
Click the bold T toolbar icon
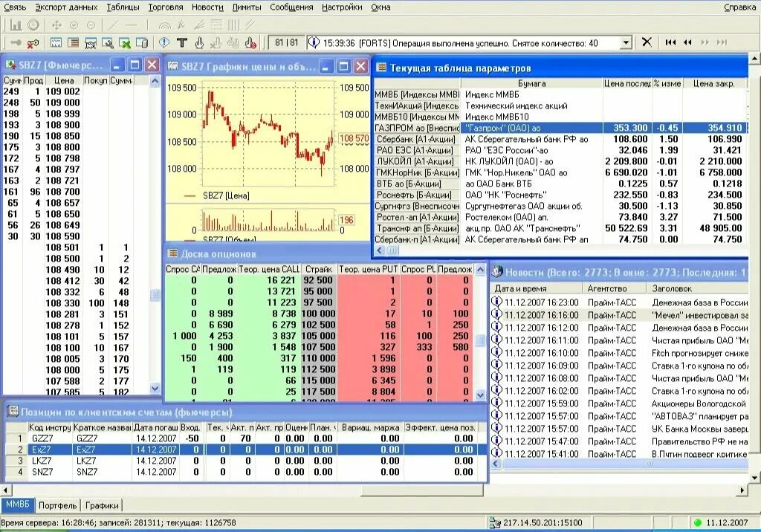coord(182,42)
